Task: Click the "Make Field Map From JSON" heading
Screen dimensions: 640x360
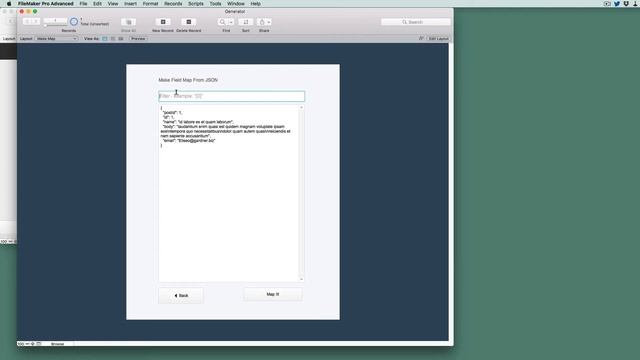Action: click(188, 80)
